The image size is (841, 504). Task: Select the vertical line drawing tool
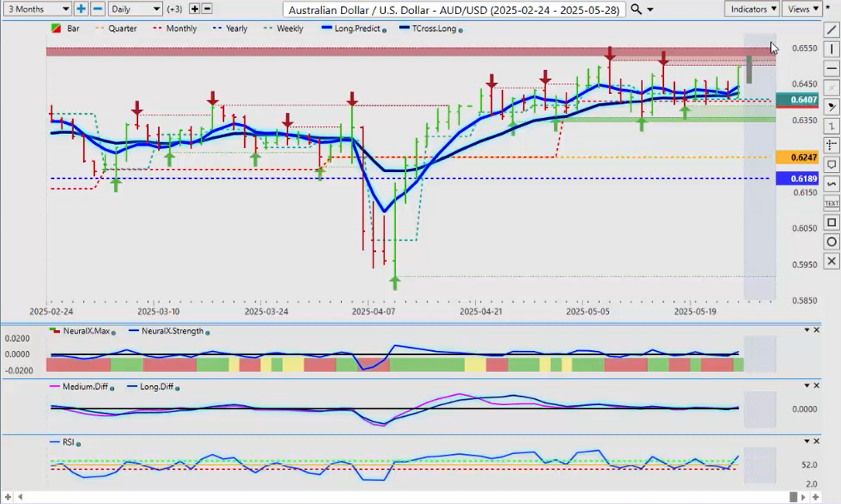pyautogui.click(x=831, y=49)
